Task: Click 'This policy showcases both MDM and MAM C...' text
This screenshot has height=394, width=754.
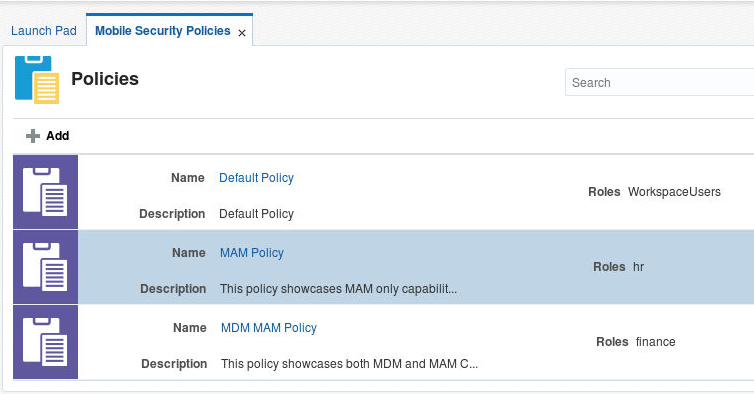Action: pyautogui.click(x=350, y=364)
